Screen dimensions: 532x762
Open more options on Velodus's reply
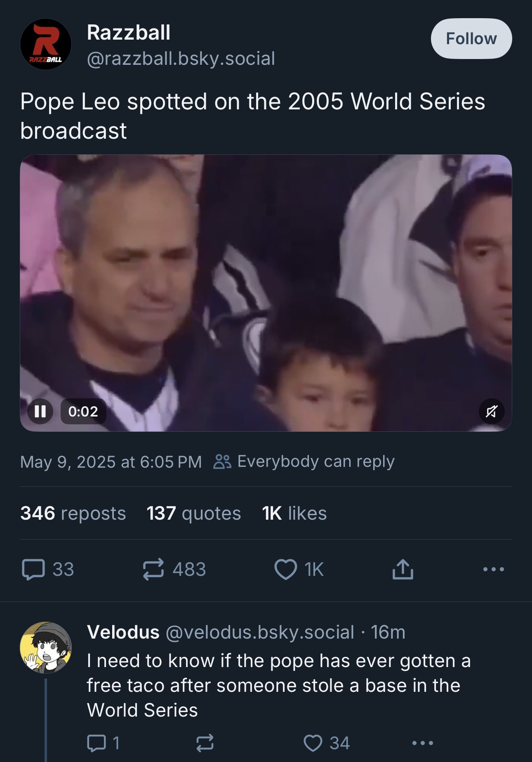[x=423, y=743]
